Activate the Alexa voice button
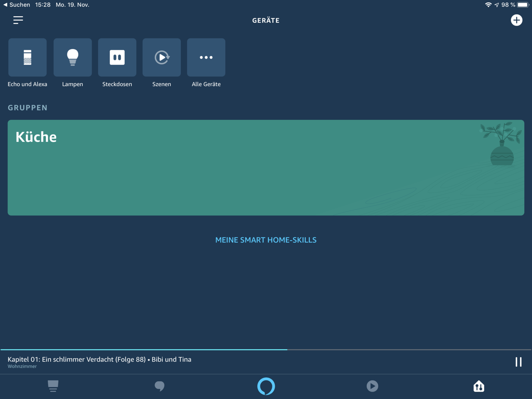 click(x=266, y=386)
